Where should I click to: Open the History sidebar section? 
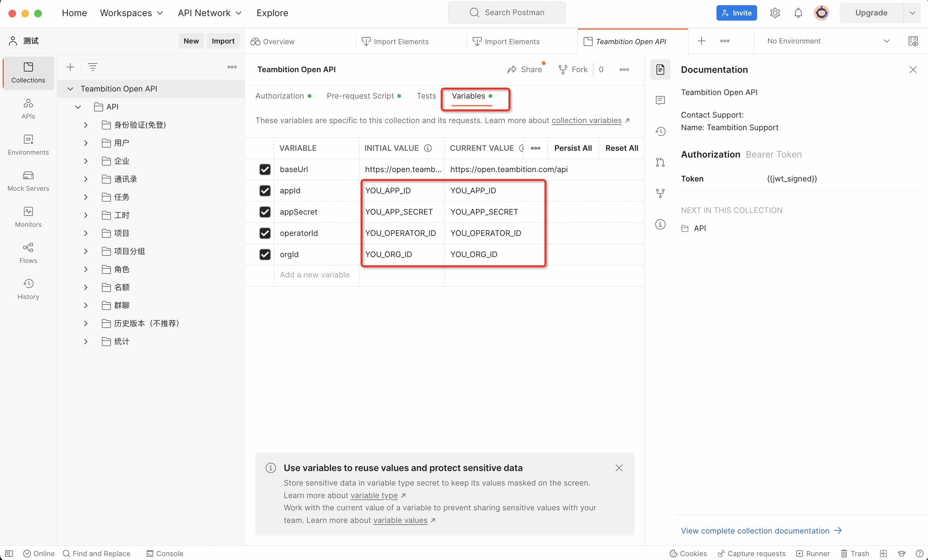click(28, 289)
